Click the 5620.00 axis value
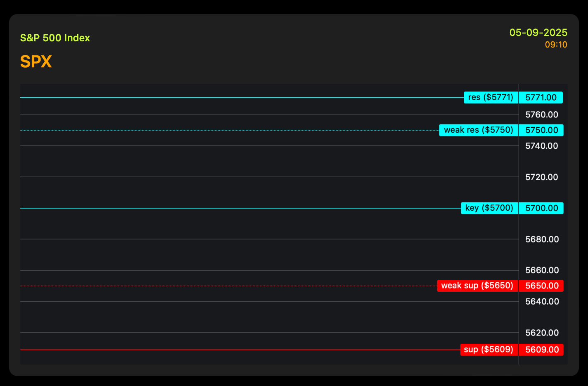 click(x=542, y=333)
